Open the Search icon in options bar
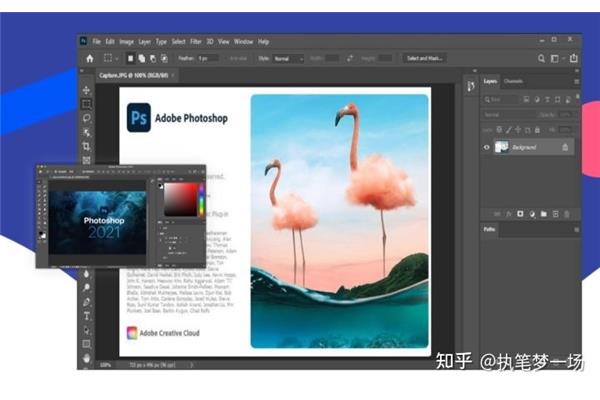 click(541, 59)
